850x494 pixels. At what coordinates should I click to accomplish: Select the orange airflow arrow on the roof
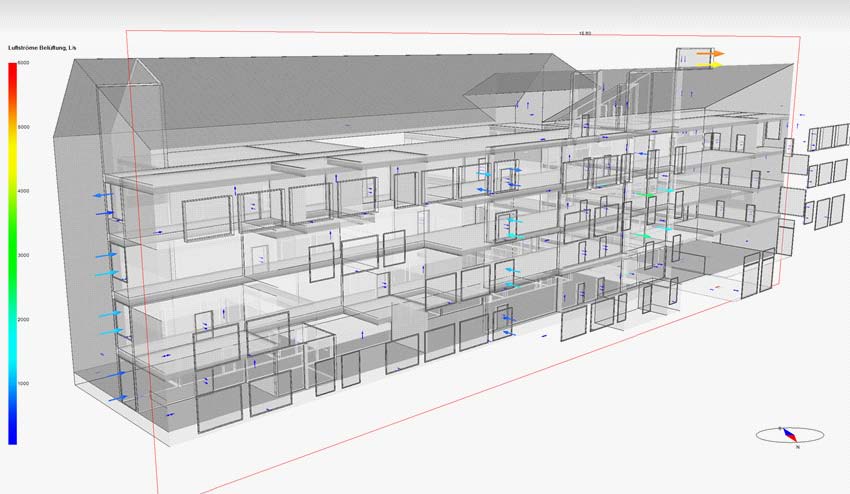(711, 53)
